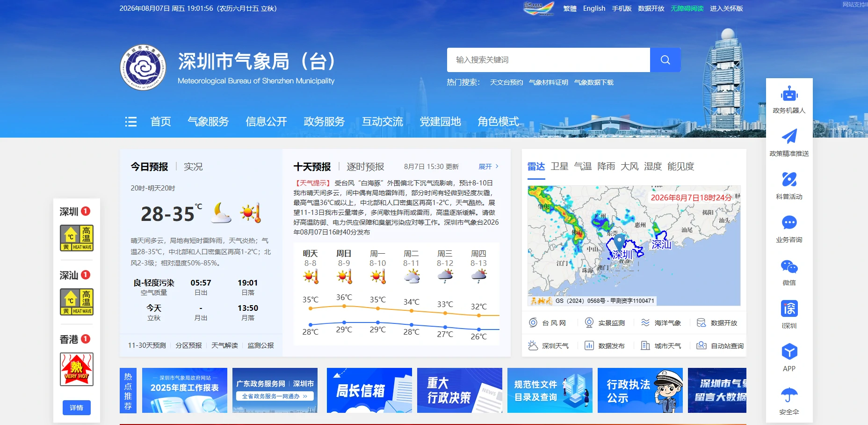Screen dimensions: 868x425
Task: Open the 科普活动 sidebar icon
Action: pyautogui.click(x=789, y=179)
